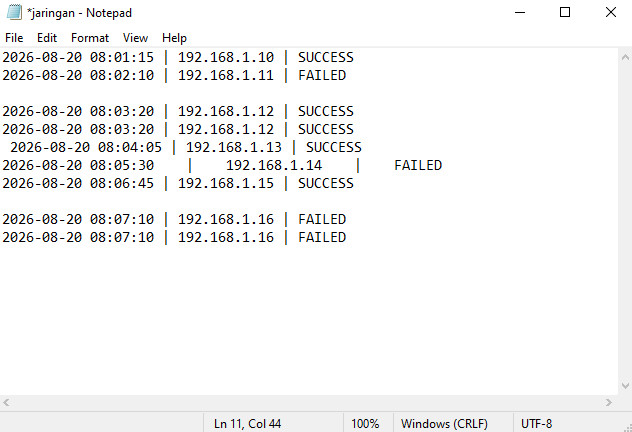The width and height of the screenshot is (632, 432).
Task: Click the Notepad app icon in title bar
Action: pyautogui.click(x=14, y=12)
